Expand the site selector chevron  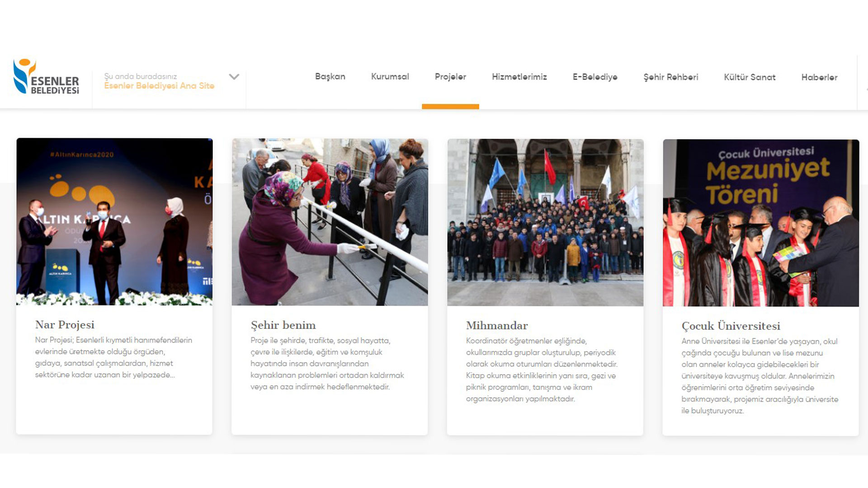point(234,77)
